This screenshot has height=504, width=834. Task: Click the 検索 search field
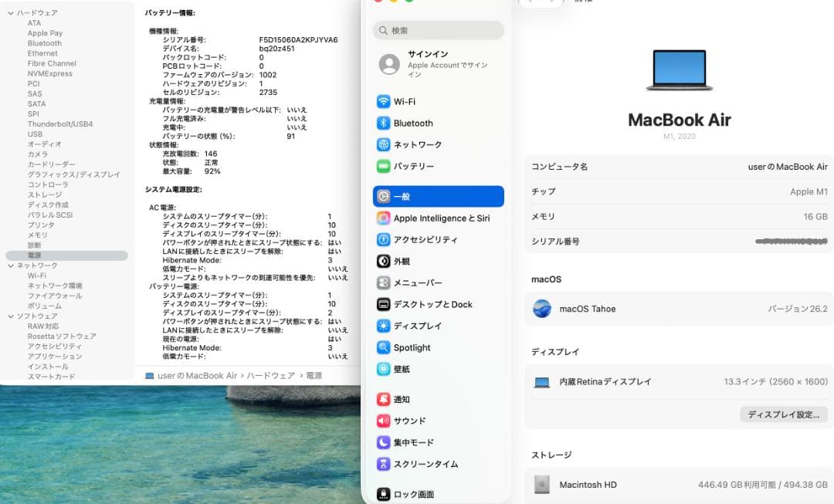coord(438,30)
